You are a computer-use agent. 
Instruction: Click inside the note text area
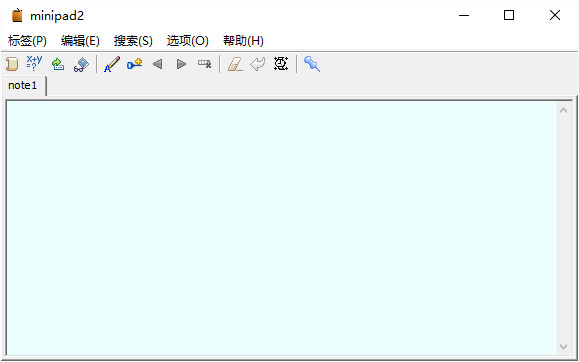pyautogui.click(x=281, y=228)
